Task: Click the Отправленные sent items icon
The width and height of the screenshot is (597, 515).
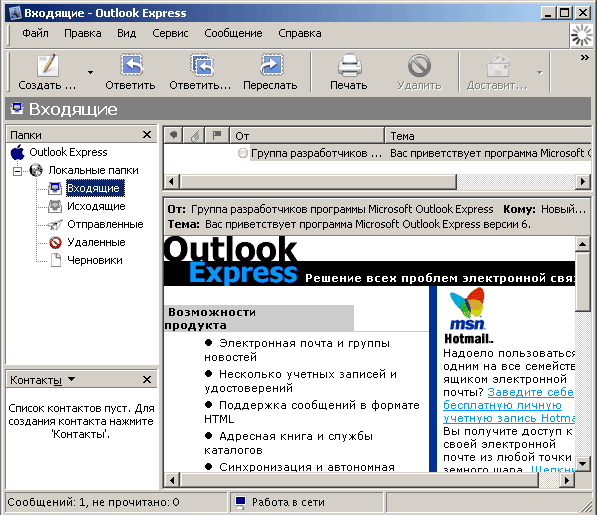Action: 55,225
